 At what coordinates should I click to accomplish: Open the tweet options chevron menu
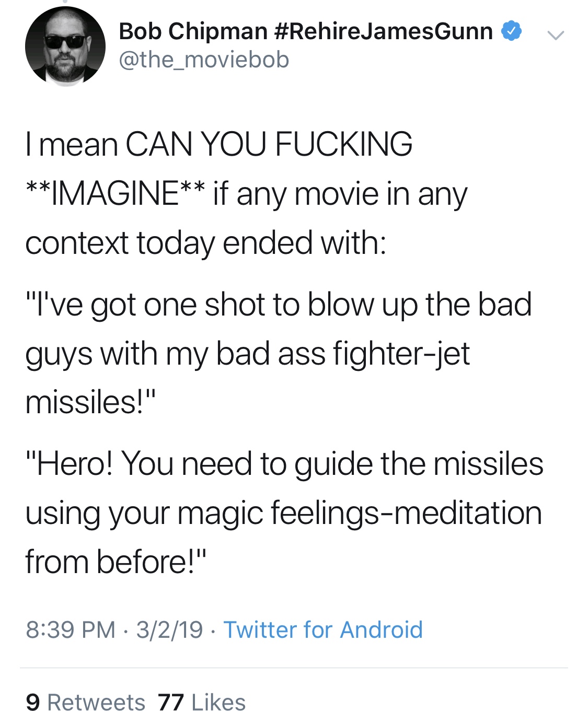555,35
